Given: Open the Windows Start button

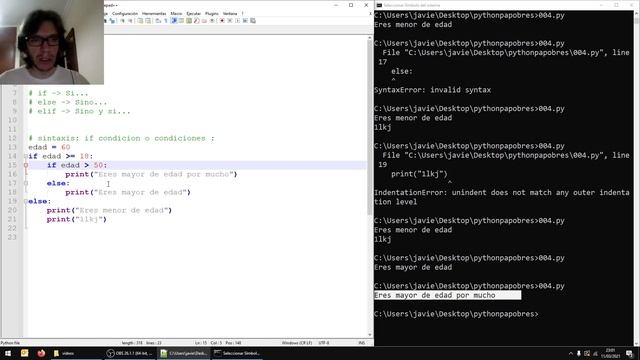Looking at the screenshot, I should (x=8, y=353).
